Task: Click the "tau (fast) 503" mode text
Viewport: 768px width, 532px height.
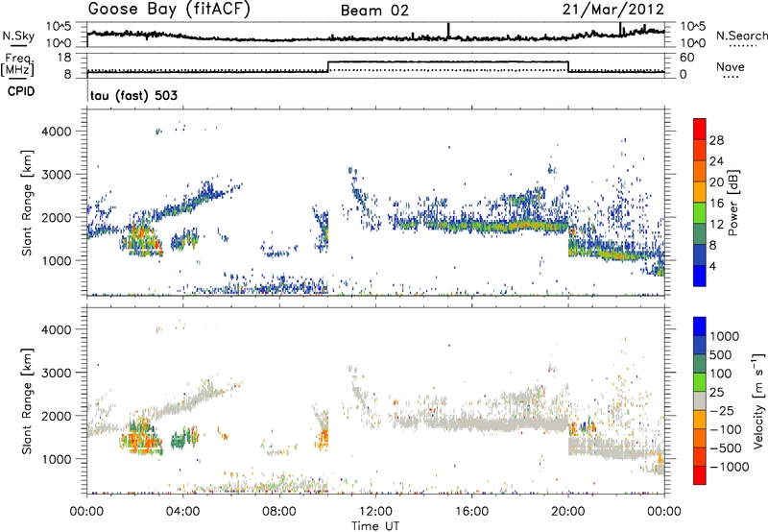Action: pyautogui.click(x=133, y=95)
